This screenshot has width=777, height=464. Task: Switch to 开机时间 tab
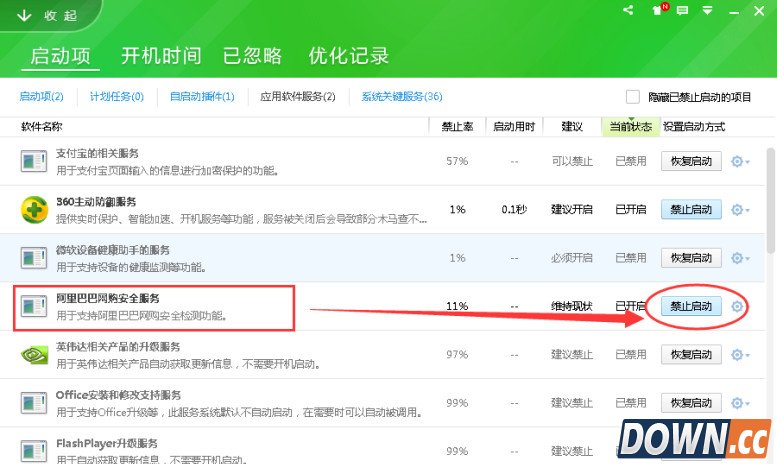pyautogui.click(x=161, y=56)
